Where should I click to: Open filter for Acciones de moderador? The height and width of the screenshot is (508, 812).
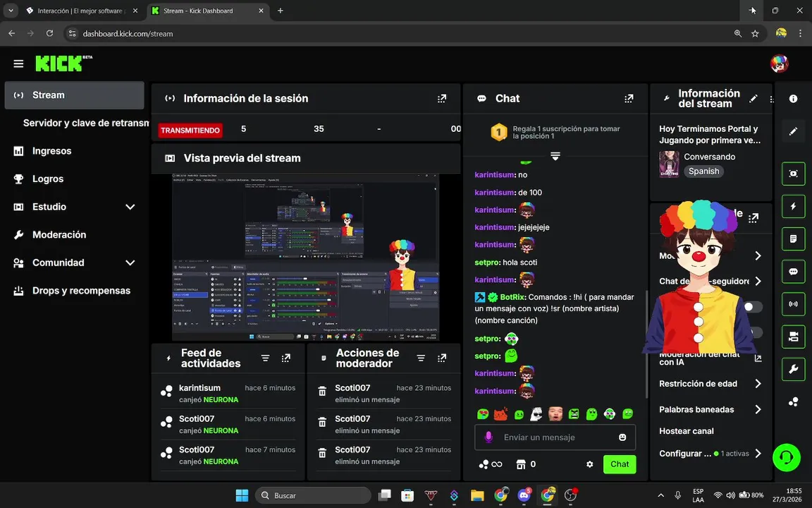(x=421, y=358)
